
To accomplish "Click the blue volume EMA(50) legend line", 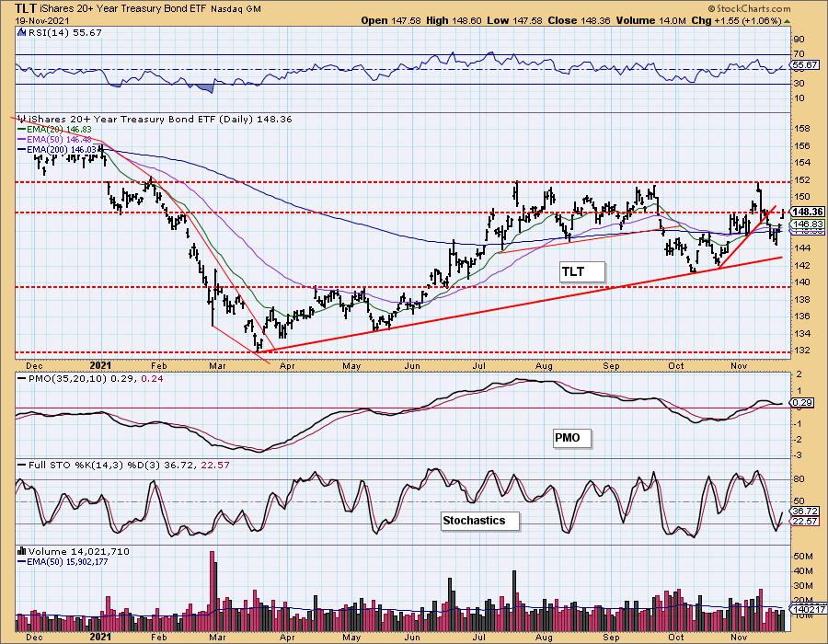I will 22,561.
